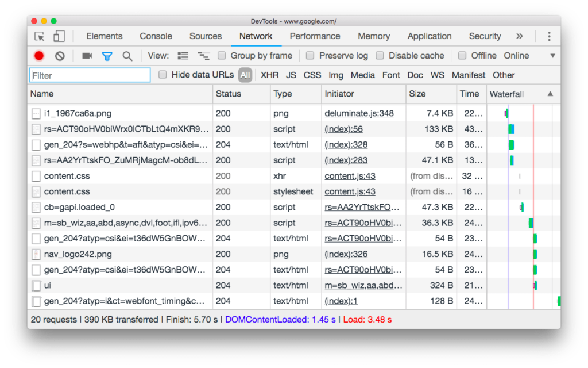This screenshot has width=588, height=368.
Task: Open the DevTools three-dot menu
Action: pos(549,36)
